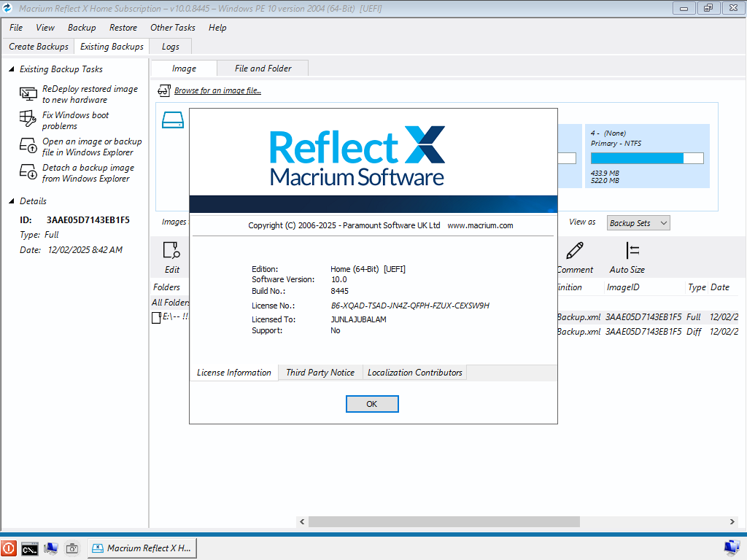Click the Browse for an image file link
This screenshot has height=560, width=747.
tap(217, 90)
